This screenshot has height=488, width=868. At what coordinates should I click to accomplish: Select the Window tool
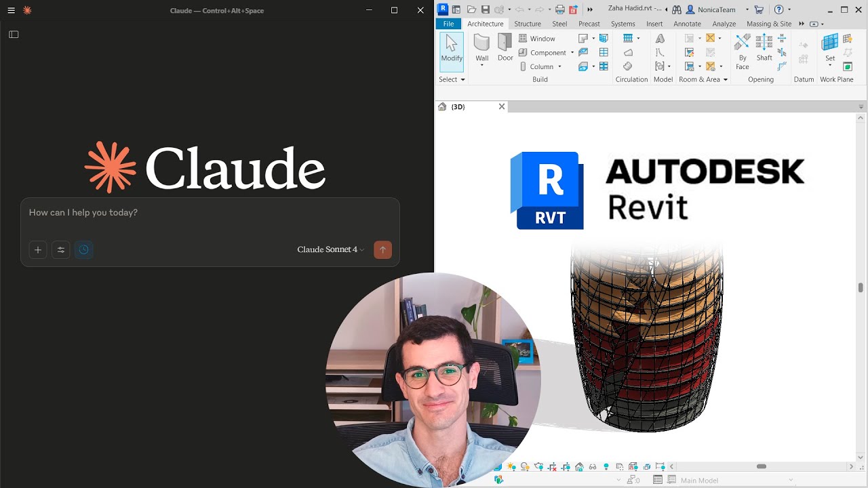coord(537,39)
